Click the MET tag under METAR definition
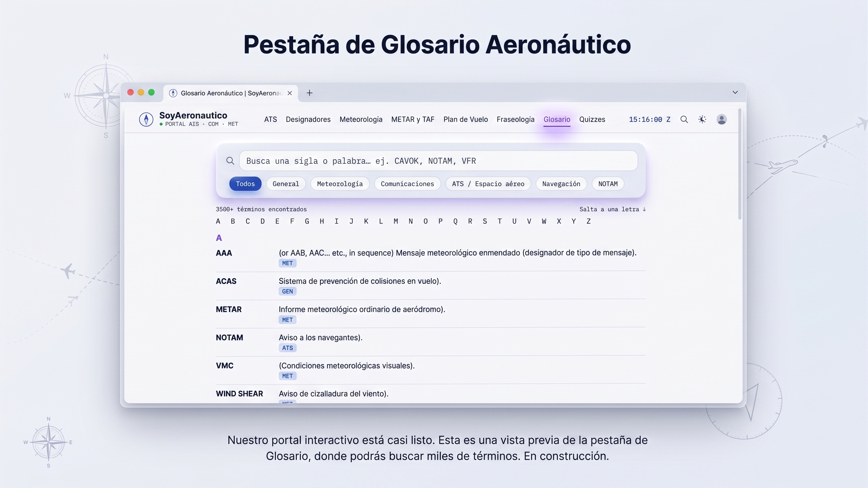868x488 pixels. (x=287, y=320)
